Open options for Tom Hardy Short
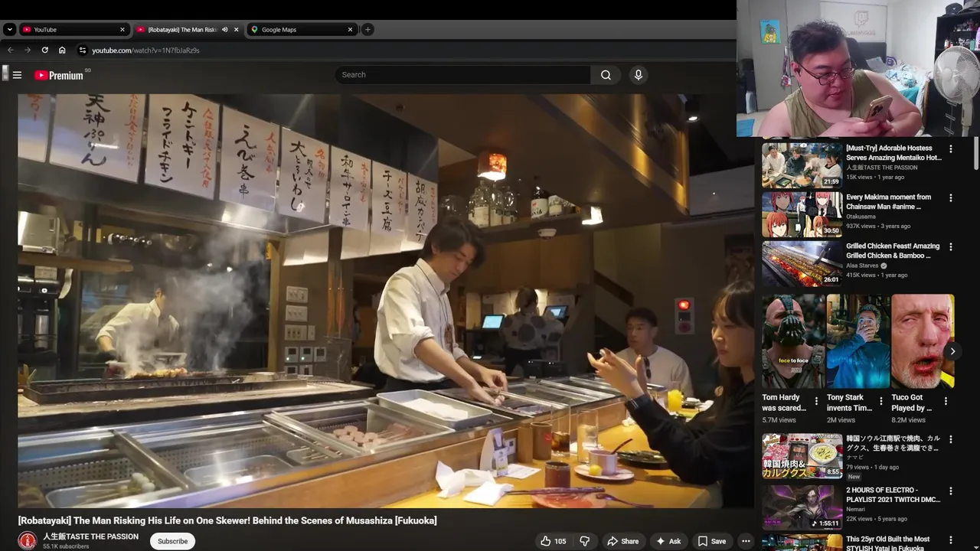980x551 pixels. click(x=816, y=401)
